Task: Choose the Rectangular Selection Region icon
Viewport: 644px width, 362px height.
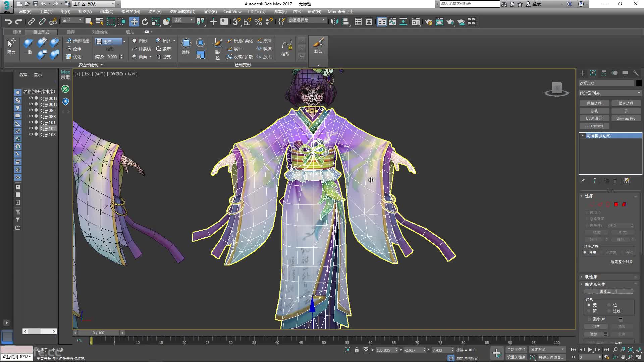Action: pos(110,22)
